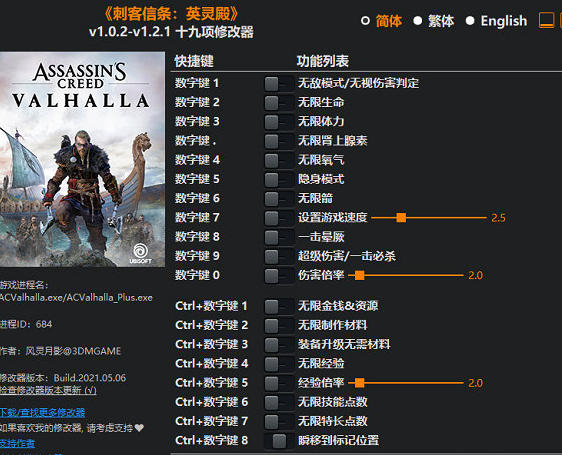This screenshot has width=562, height=455.
Task: Turn on 伤害倍率 toggle
Action: coord(279,276)
